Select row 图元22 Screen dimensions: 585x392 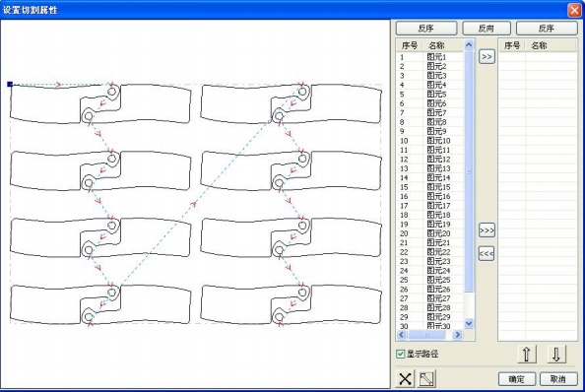pyautogui.click(x=430, y=252)
